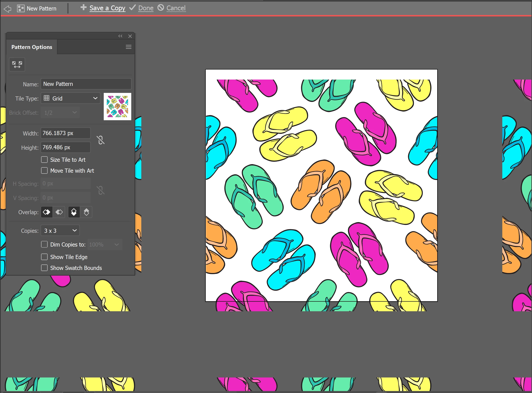
Task: Click the back arrow exit pattern mode
Action: (x=7, y=9)
